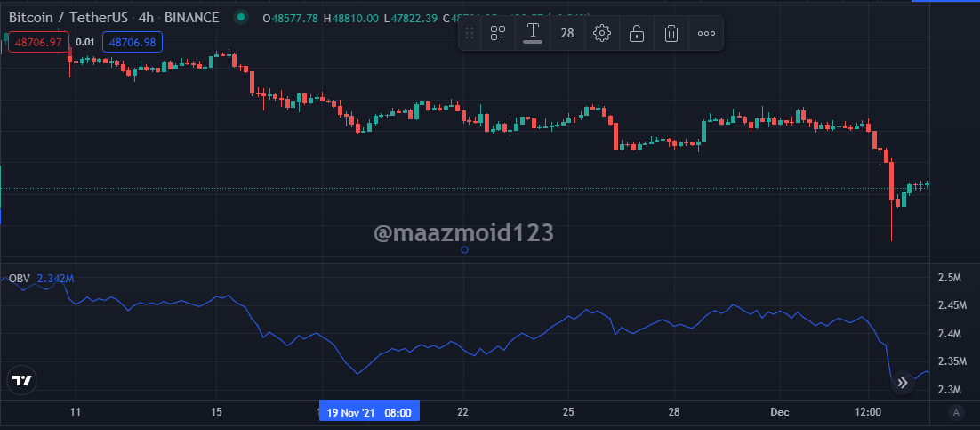This screenshot has width=980, height=430.
Task: Open the drawing templates icon
Action: coord(498,33)
